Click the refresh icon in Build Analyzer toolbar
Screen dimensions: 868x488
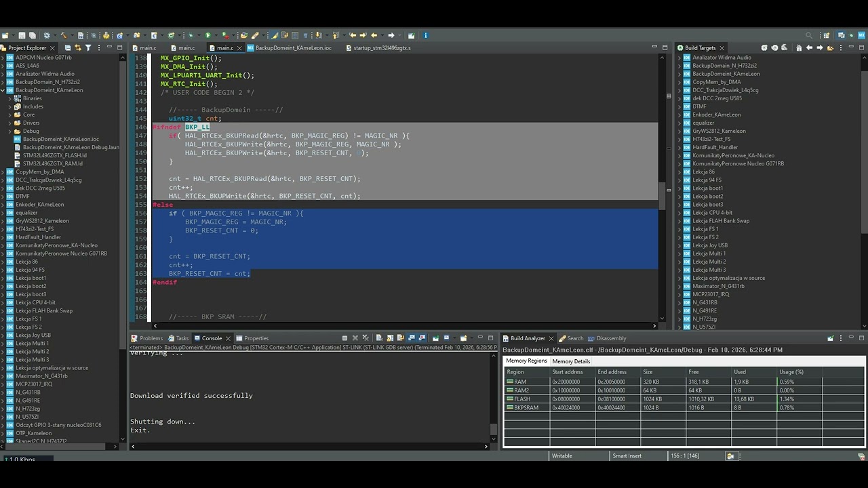point(830,338)
